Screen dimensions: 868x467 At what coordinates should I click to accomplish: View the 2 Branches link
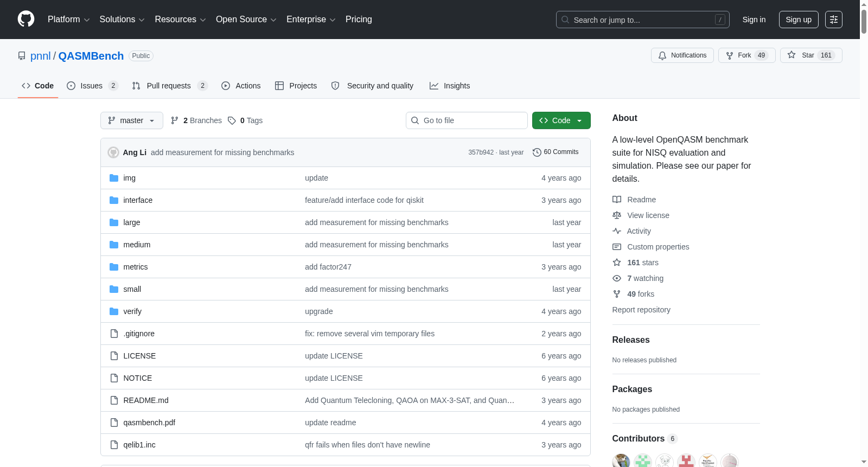click(196, 120)
